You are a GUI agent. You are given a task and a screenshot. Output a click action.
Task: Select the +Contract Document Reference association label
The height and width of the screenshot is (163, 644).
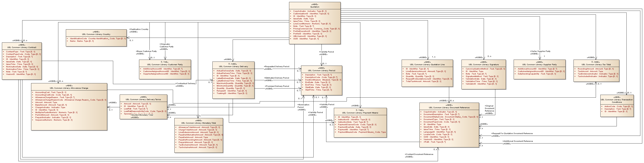tap(419, 154)
